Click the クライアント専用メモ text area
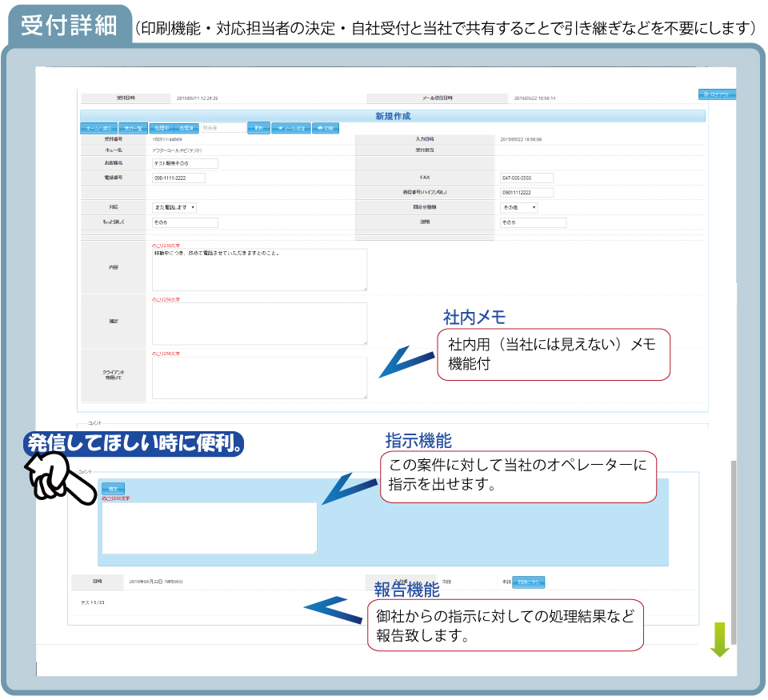The width and height of the screenshot is (768, 700). (259, 377)
